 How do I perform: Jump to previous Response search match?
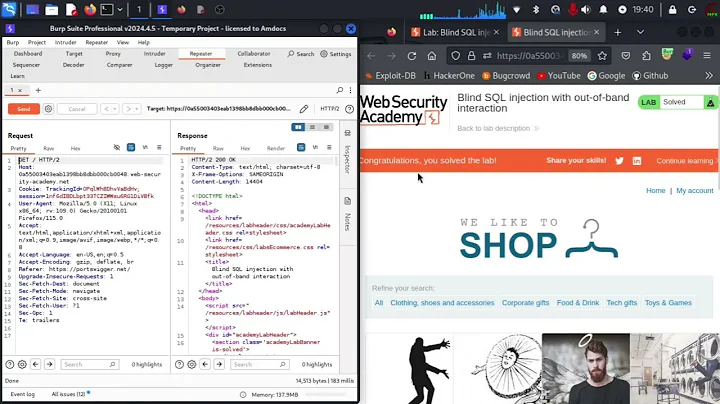click(205, 365)
